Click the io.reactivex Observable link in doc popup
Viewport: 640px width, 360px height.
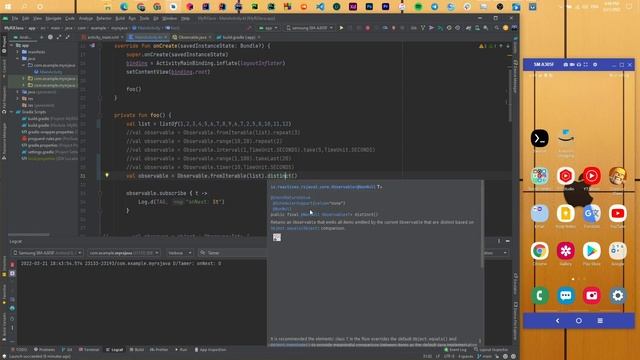tap(323, 187)
